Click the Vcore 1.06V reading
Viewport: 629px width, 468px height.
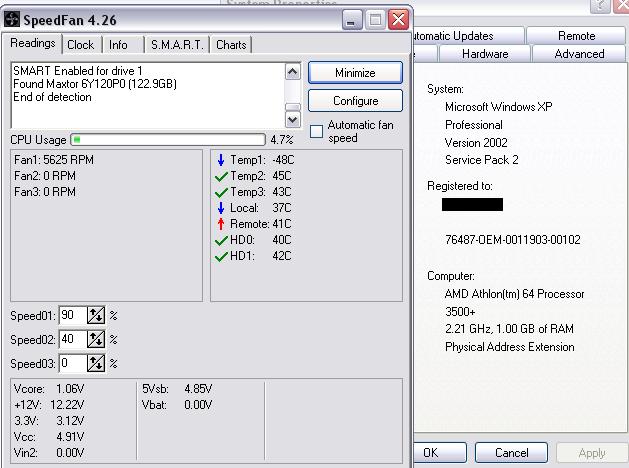coord(49,389)
